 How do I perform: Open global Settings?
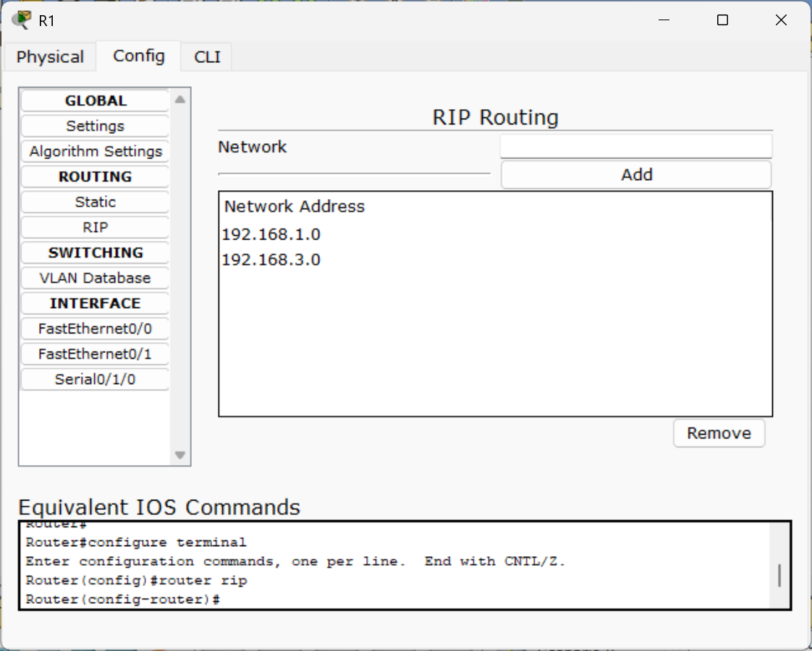click(96, 126)
